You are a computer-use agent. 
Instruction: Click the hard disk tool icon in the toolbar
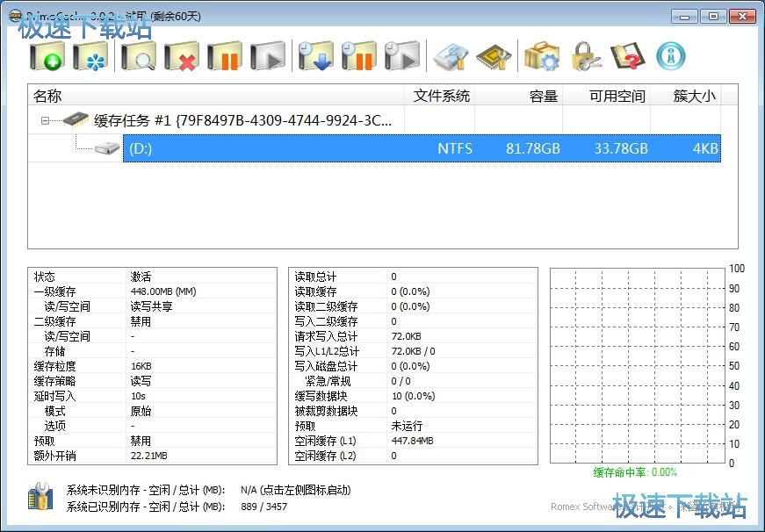(451, 57)
